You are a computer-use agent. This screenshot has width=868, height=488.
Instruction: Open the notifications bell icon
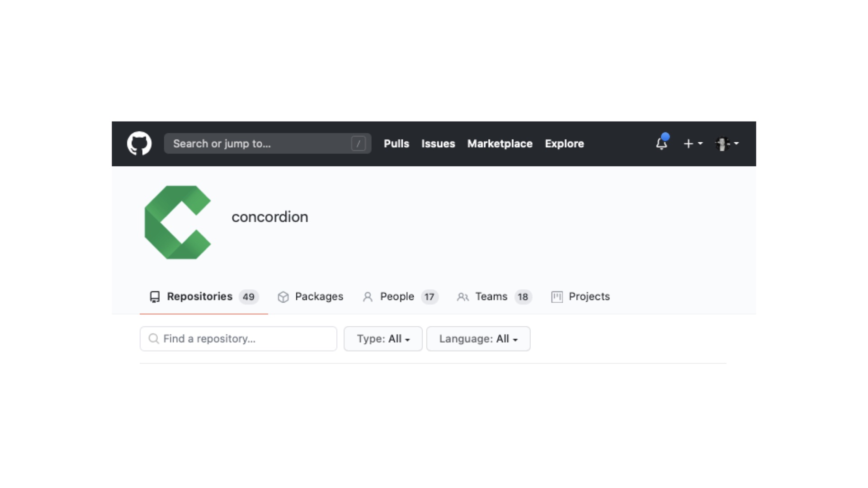pyautogui.click(x=662, y=143)
